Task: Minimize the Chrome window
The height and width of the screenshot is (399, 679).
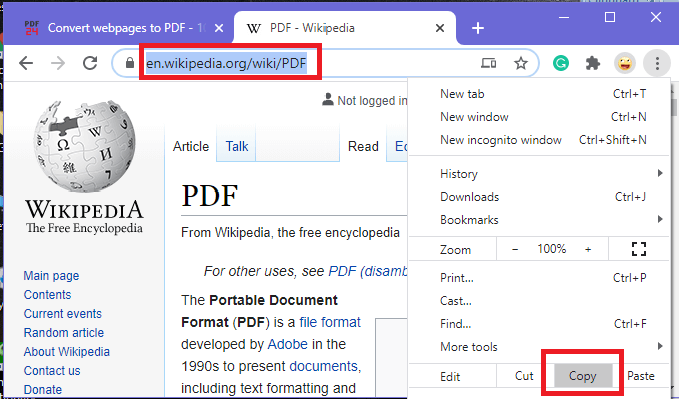Action: pos(564,17)
